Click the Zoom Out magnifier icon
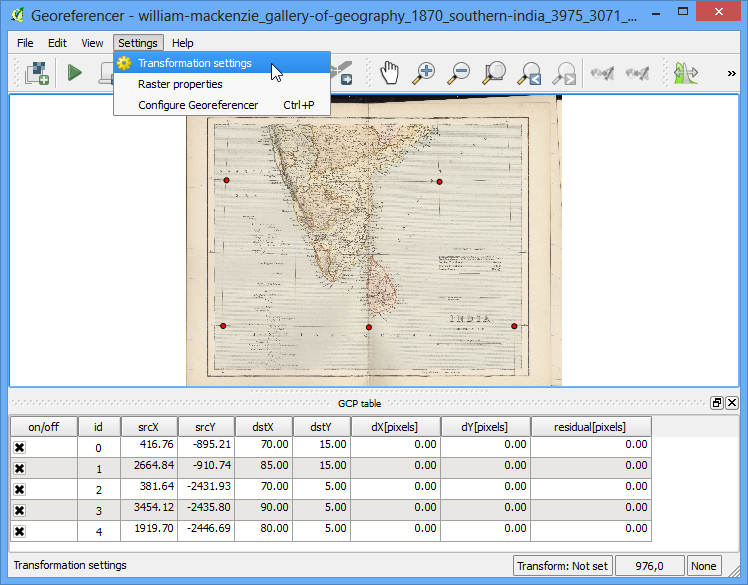Viewport: 748px width, 585px height. (458, 73)
